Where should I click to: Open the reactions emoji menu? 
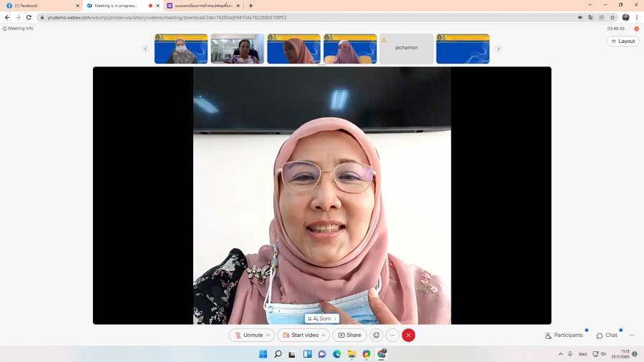[376, 335]
